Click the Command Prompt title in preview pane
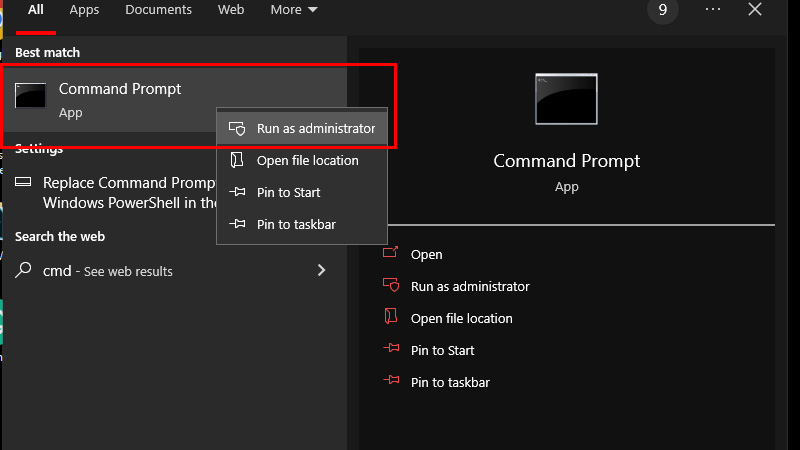 [x=566, y=161]
